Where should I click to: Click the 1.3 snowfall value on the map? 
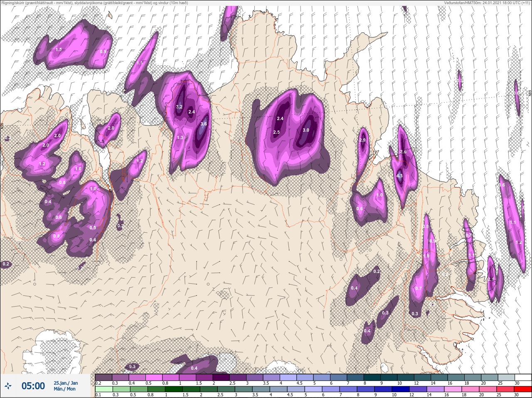[x=180, y=138]
